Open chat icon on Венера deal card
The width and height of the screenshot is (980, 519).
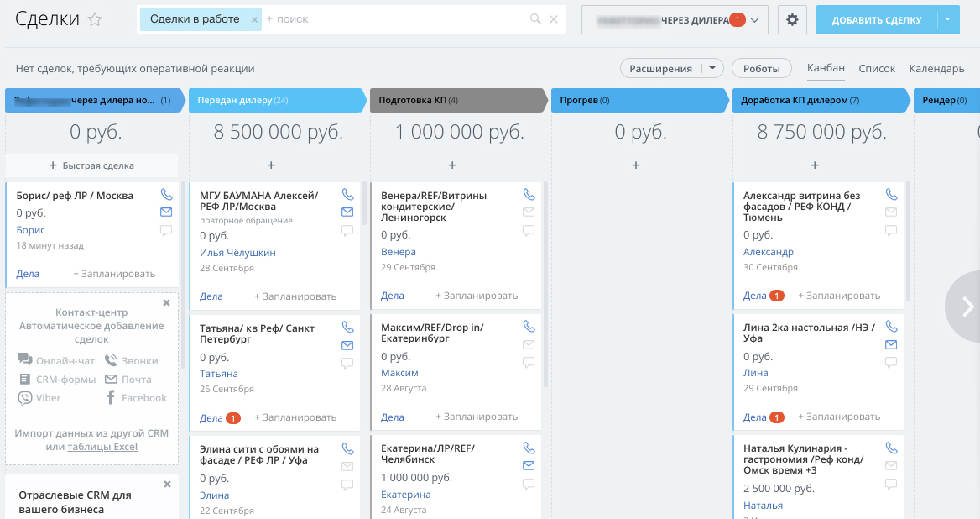(529, 230)
